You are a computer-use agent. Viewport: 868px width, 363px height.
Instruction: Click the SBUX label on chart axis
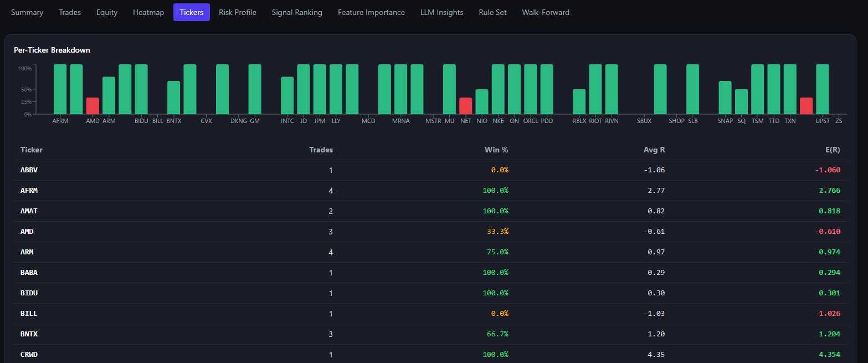click(644, 121)
